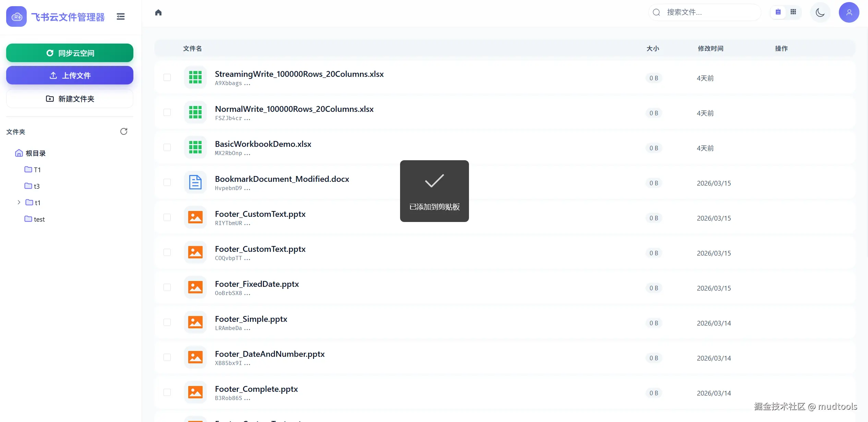Image resolution: width=868 pixels, height=422 pixels.
Task: Select the BasicWorkbookDemo.xlsx checkbox
Action: (x=167, y=147)
